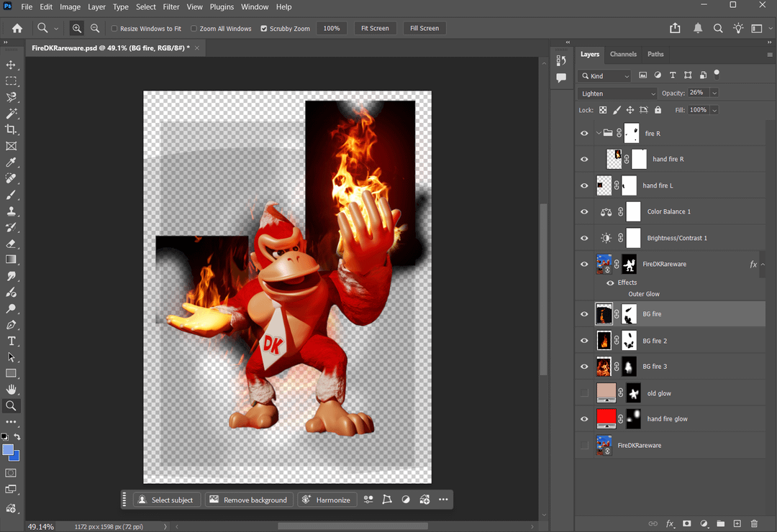
Task: Enable Resize Windows to Fit checkbox
Action: [x=114, y=29]
